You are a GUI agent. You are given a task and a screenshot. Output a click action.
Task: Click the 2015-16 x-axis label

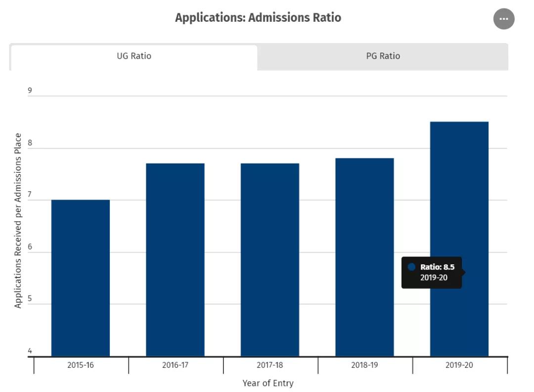81,365
